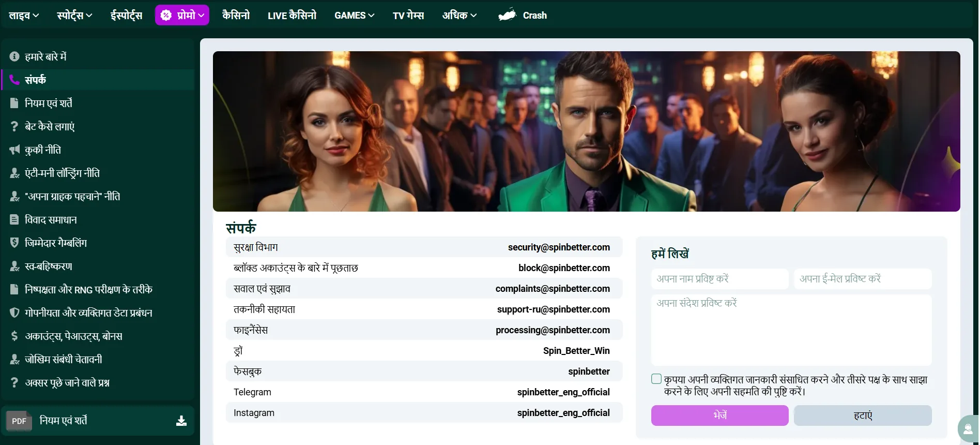Click the question mark icon beside अक्सर पूछे जाने वाले प्रश्न
This screenshot has height=445, width=980.
pyautogui.click(x=14, y=382)
